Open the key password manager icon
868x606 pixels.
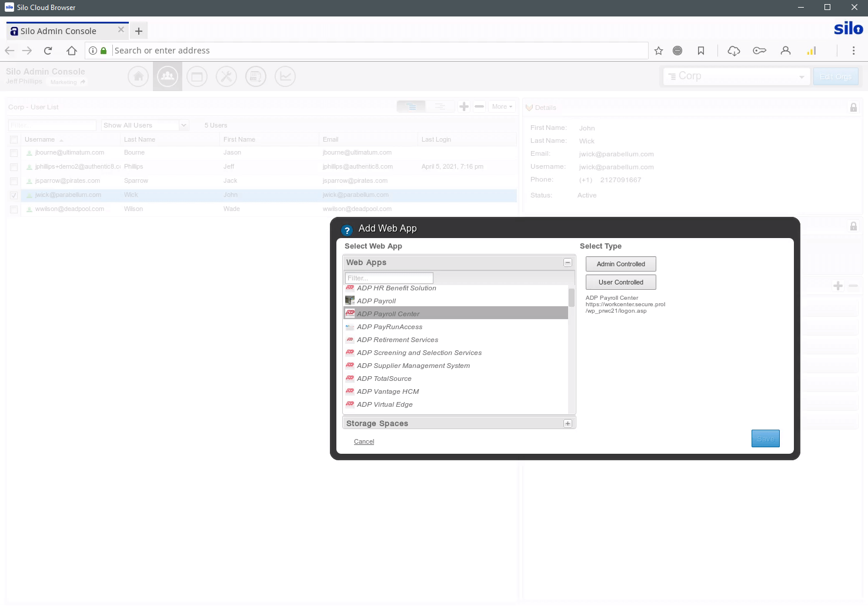click(760, 51)
